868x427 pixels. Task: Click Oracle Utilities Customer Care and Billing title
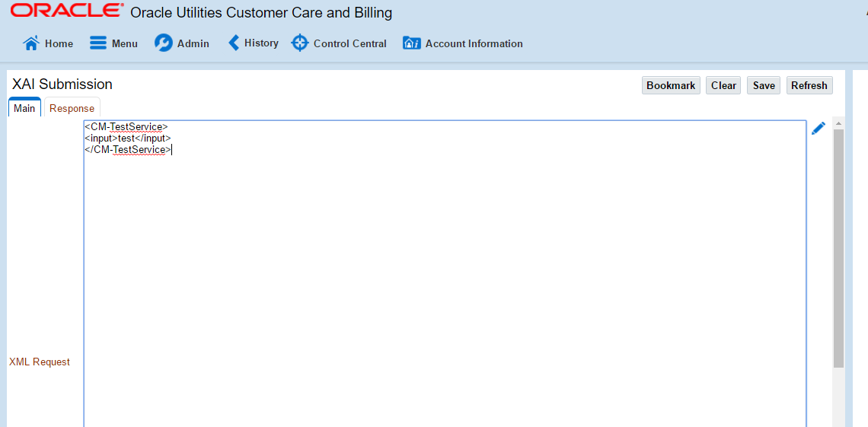click(261, 13)
